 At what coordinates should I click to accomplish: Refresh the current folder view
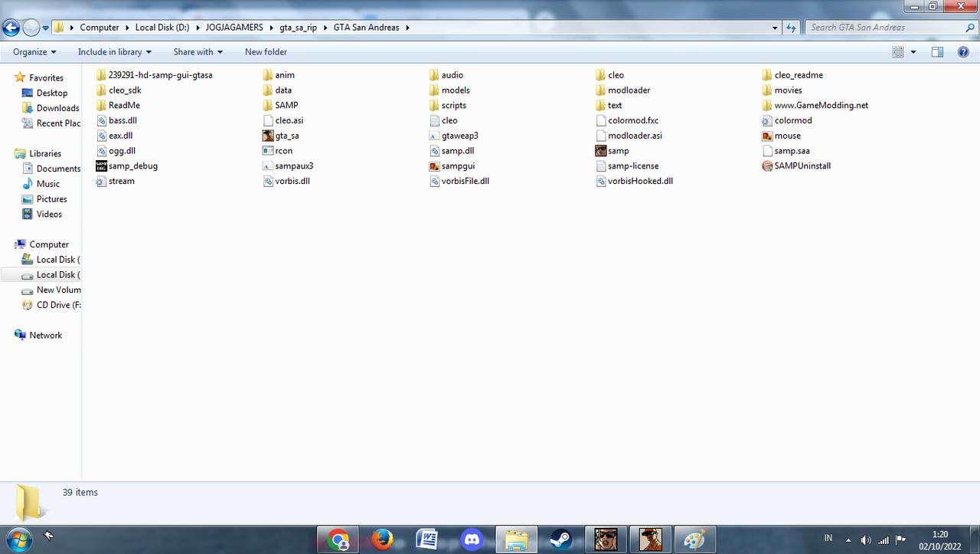click(792, 28)
